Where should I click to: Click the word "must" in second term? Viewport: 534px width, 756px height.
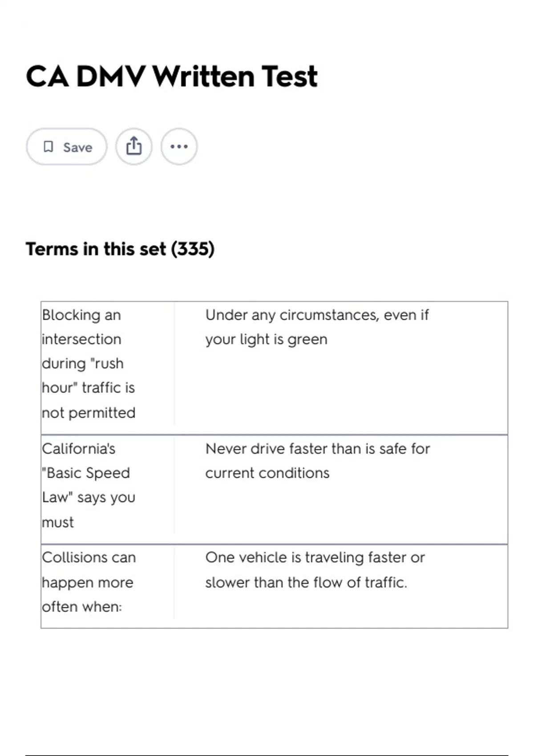(x=58, y=522)
